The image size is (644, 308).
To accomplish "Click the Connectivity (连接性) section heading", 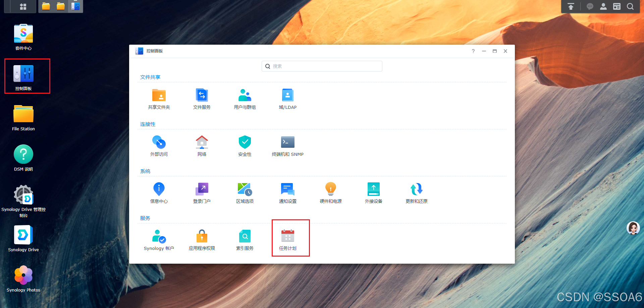I will tap(148, 124).
